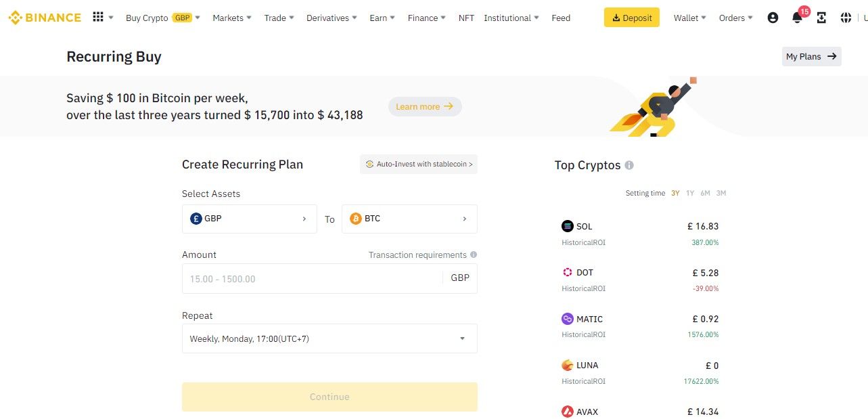Select the 1Y setting time tab
Viewport: 868px width, 419px height.
tap(690, 194)
